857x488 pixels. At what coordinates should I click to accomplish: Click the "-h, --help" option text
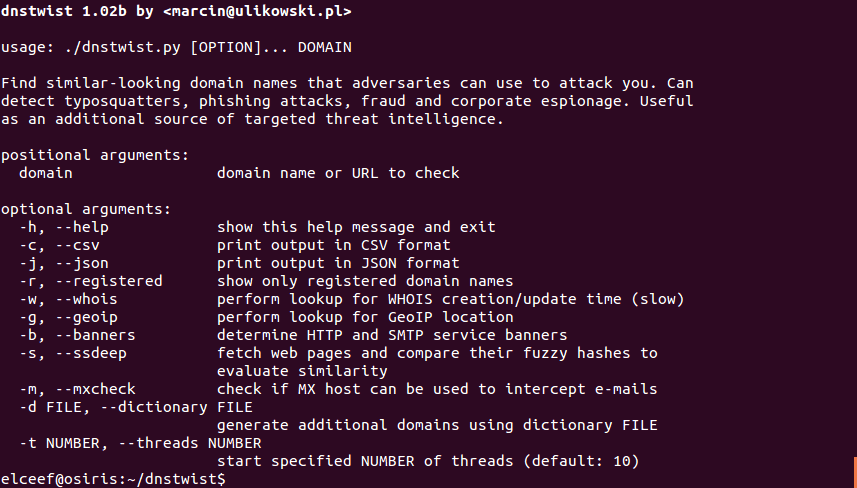coord(64,227)
